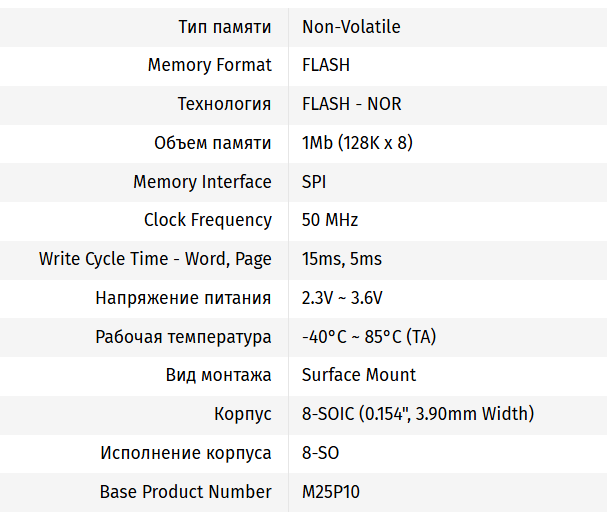
Task: Click the '50 MHz' value
Action: [330, 220]
